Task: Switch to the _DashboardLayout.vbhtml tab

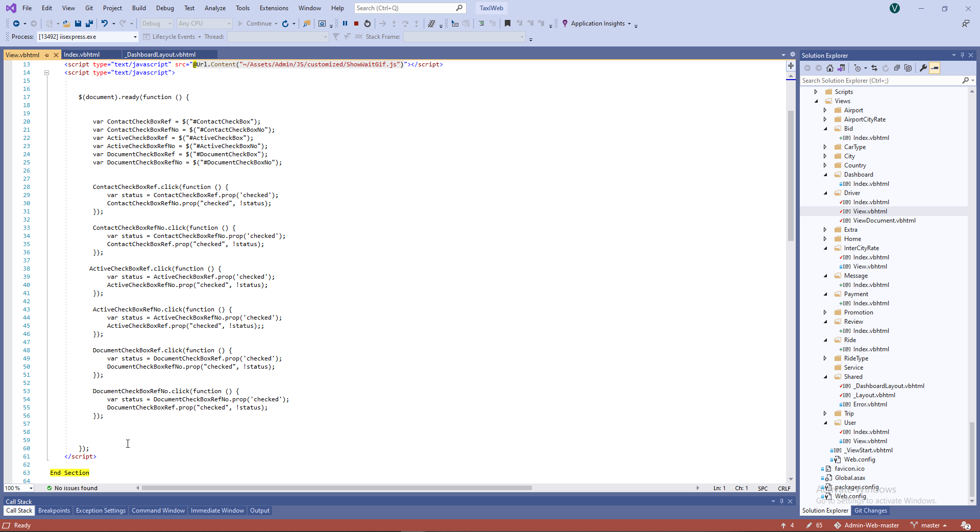Action: coord(161,55)
